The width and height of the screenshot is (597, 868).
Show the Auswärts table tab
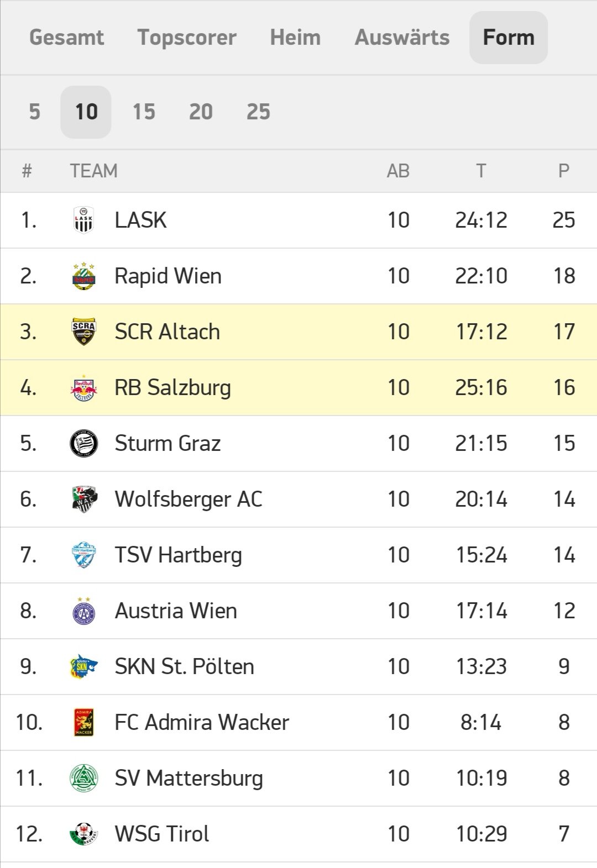pos(402,38)
